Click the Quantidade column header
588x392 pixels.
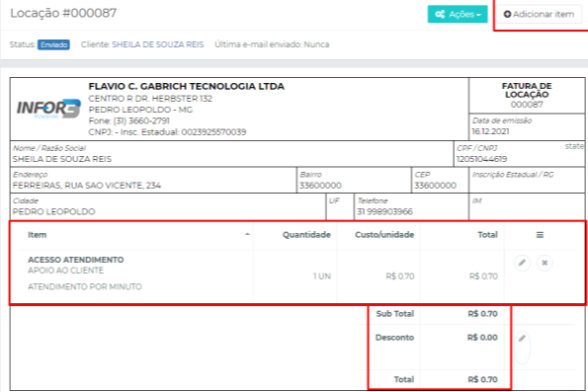tap(306, 235)
